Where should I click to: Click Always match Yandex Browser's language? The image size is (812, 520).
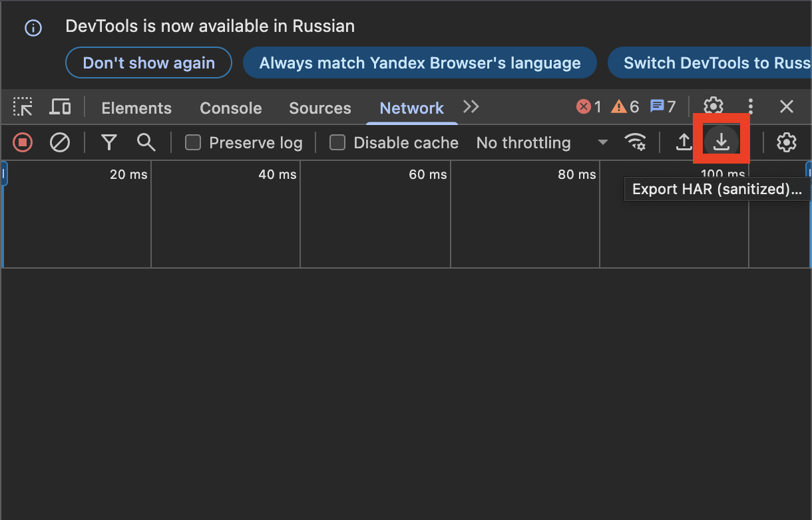point(419,63)
